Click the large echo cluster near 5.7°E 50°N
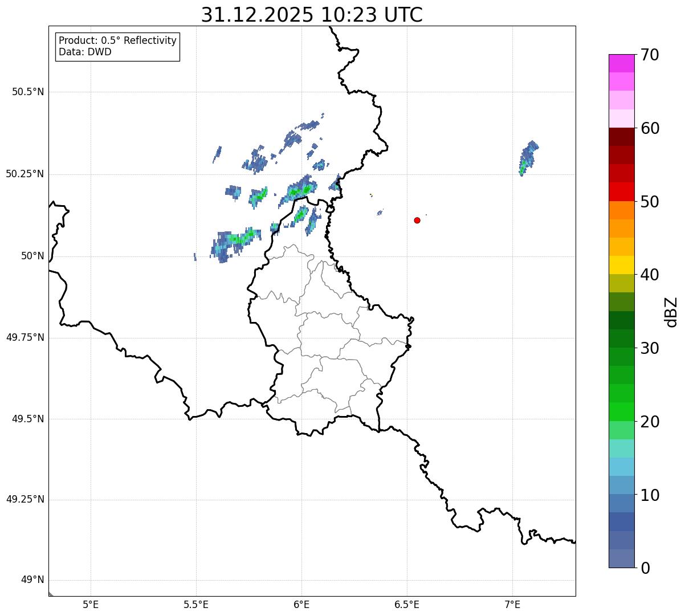The height and width of the screenshot is (616, 685). tap(237, 244)
